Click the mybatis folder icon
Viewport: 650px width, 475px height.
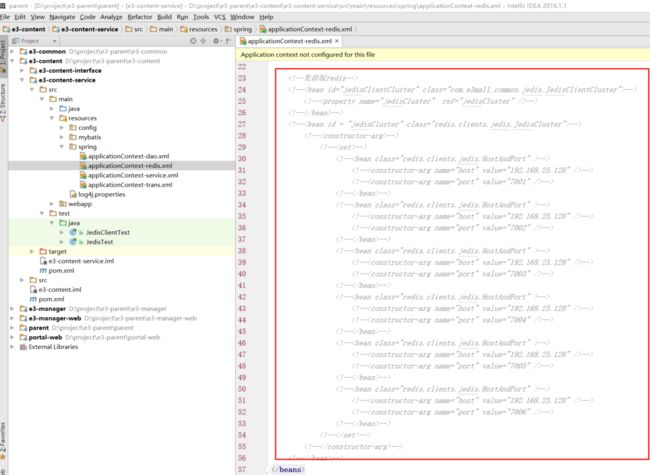click(x=73, y=137)
